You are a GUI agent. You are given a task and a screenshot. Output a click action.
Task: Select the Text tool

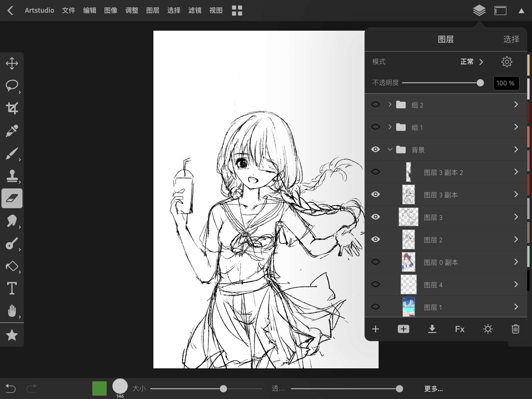coord(12,288)
